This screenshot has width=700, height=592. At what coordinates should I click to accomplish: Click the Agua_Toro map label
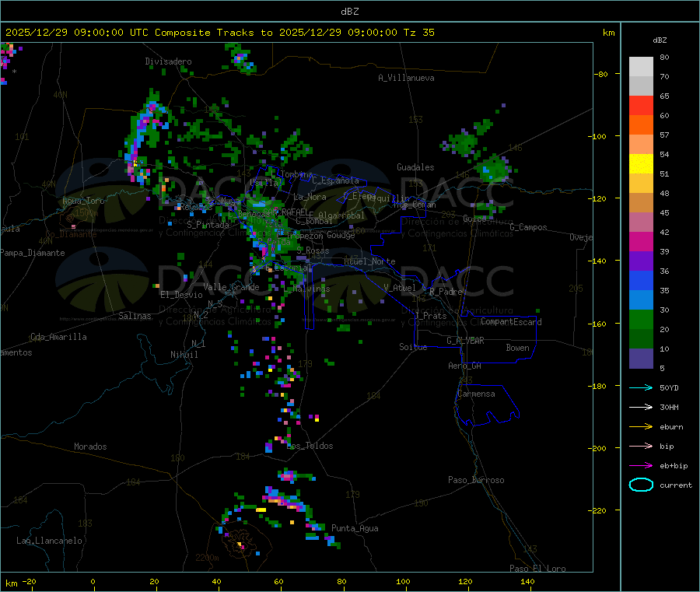(x=83, y=201)
